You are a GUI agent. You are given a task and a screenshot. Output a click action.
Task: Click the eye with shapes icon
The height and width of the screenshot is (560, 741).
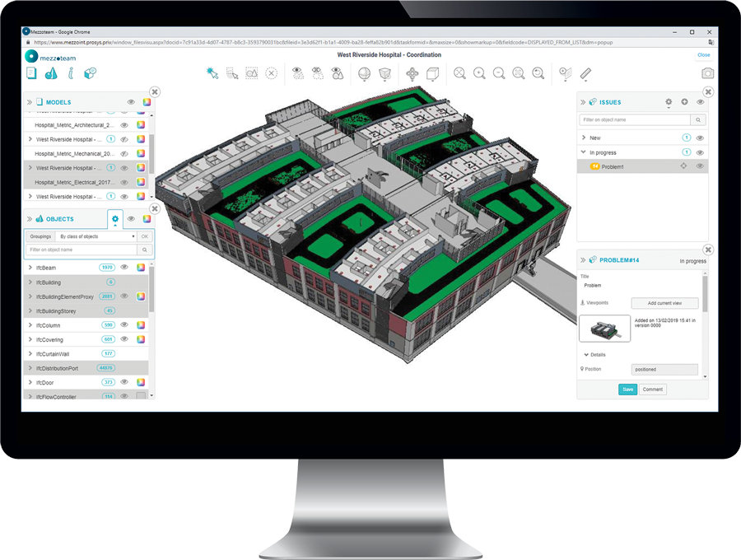pos(338,73)
